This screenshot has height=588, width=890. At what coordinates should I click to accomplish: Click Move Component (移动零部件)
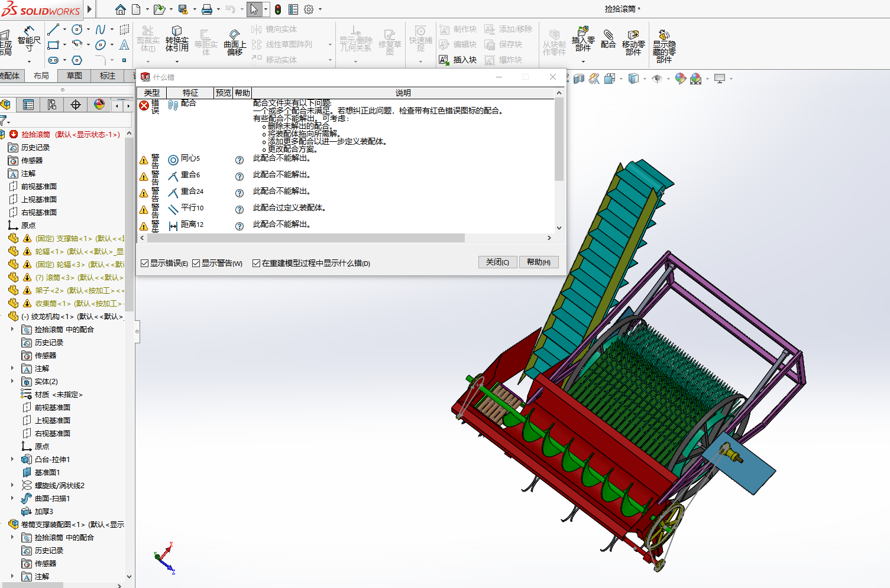click(x=633, y=43)
